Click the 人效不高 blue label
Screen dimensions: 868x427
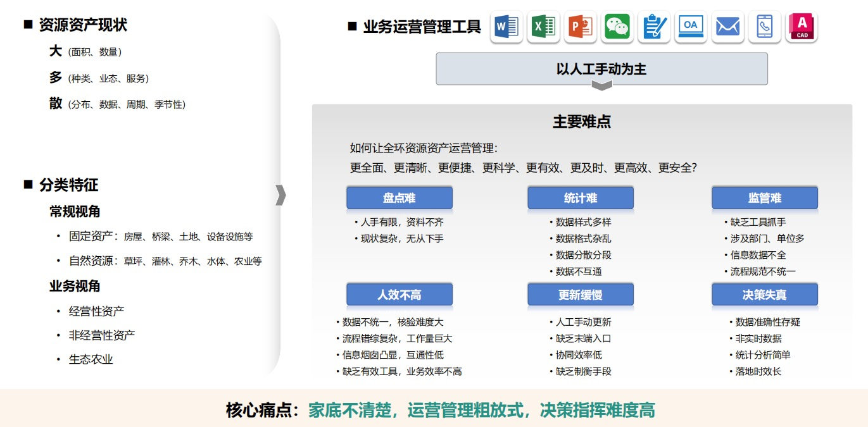click(x=399, y=295)
